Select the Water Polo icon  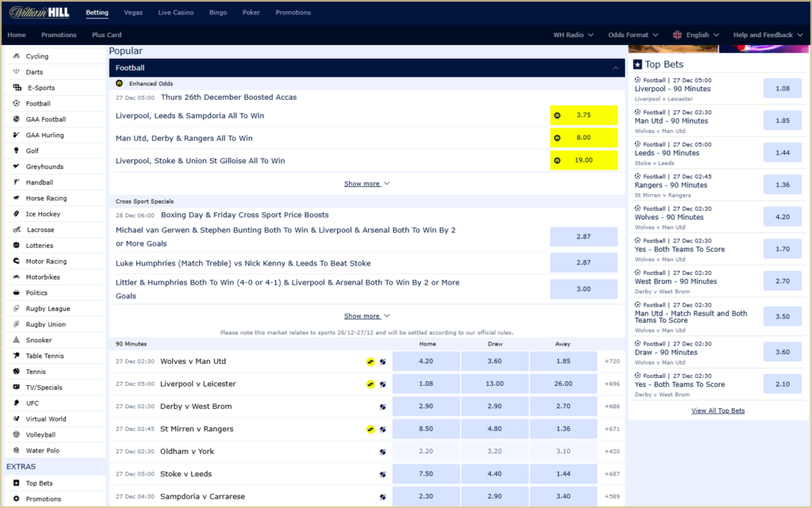pyautogui.click(x=16, y=451)
